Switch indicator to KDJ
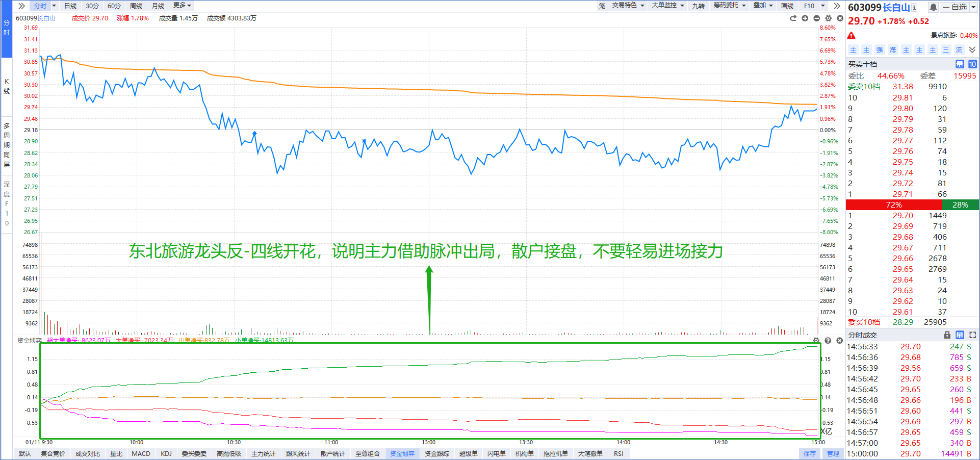 pyautogui.click(x=166, y=454)
